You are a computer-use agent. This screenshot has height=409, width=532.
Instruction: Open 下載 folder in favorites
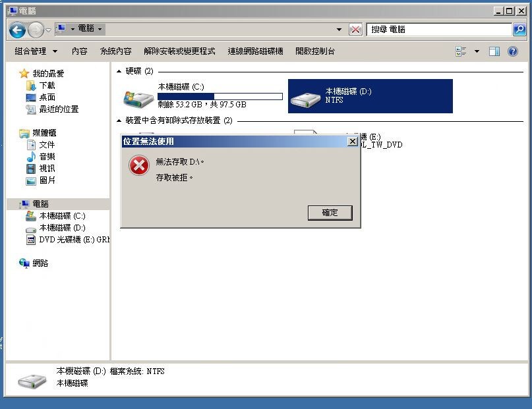click(x=47, y=86)
